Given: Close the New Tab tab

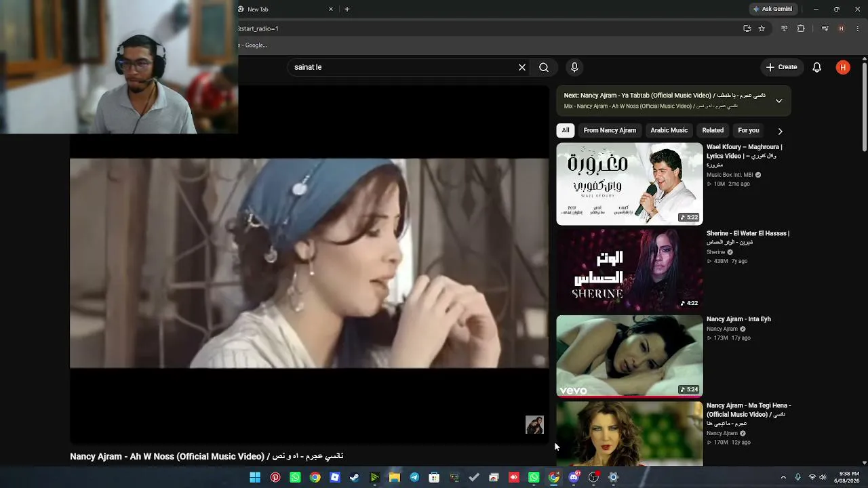Looking at the screenshot, I should pyautogui.click(x=331, y=9).
